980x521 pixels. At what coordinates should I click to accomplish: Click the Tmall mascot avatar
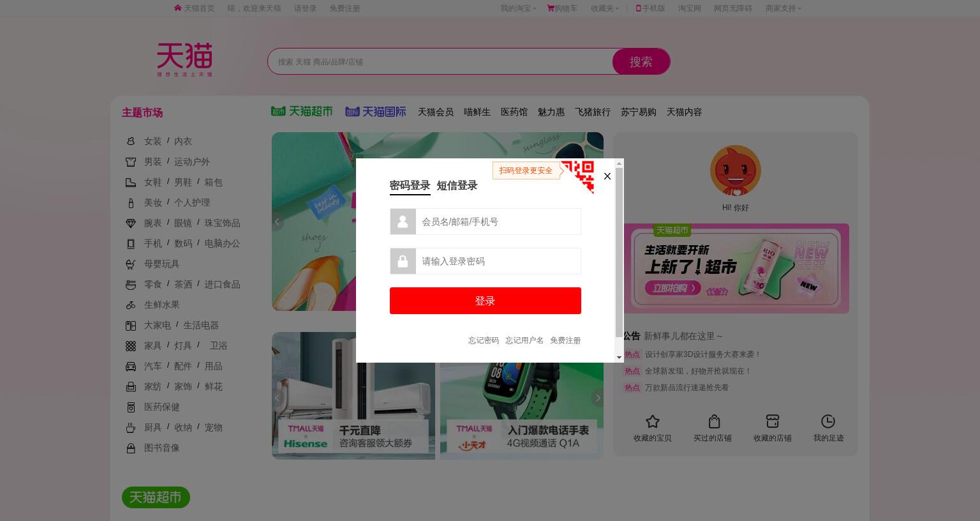(736, 171)
